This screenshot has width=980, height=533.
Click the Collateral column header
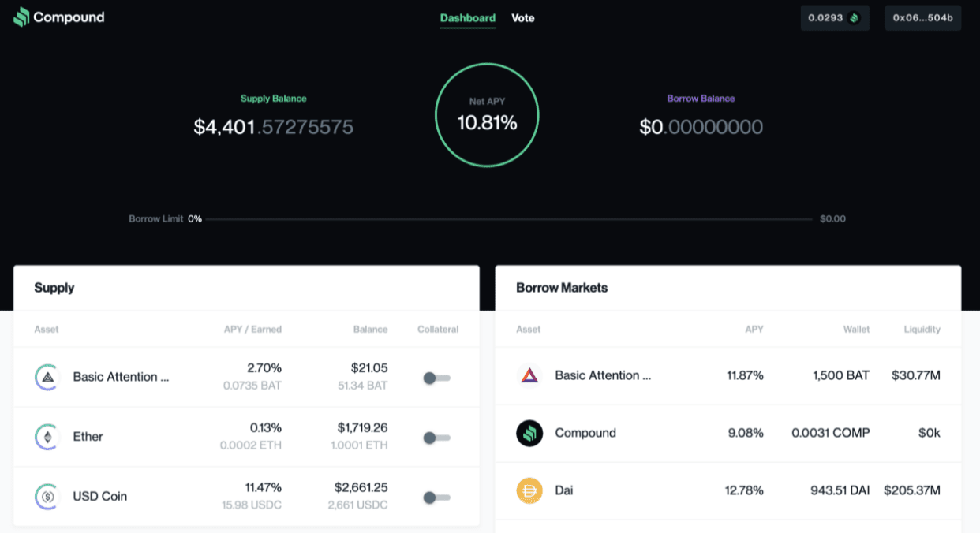click(x=438, y=330)
